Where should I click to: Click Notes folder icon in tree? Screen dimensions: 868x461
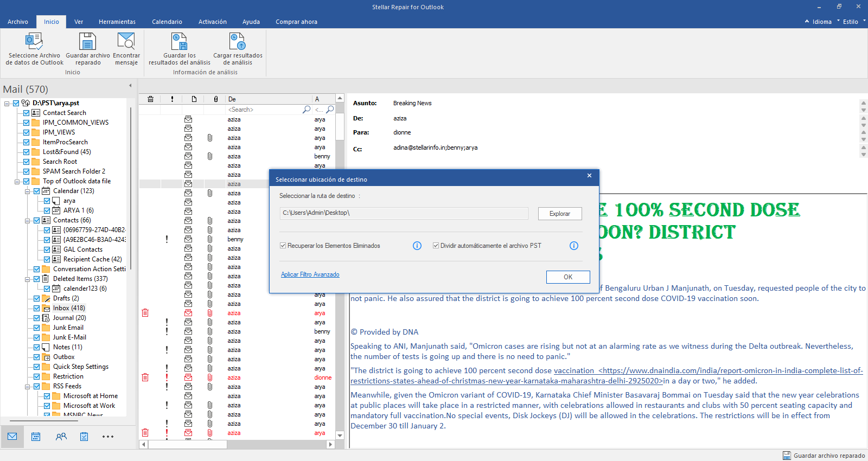(x=46, y=347)
